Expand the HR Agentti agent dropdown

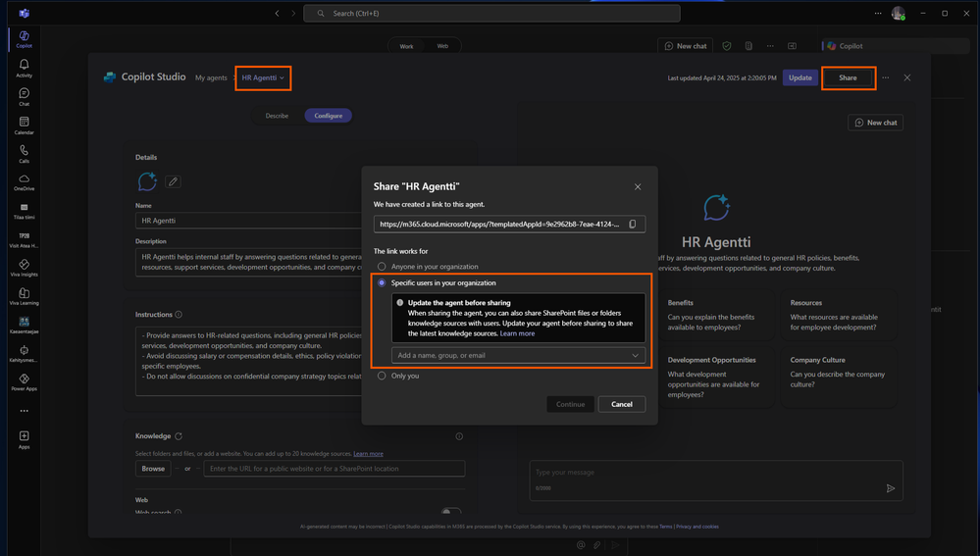point(263,78)
